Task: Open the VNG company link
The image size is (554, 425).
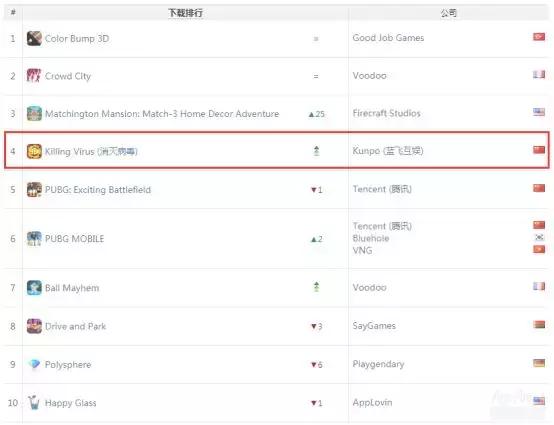Action: pos(363,250)
